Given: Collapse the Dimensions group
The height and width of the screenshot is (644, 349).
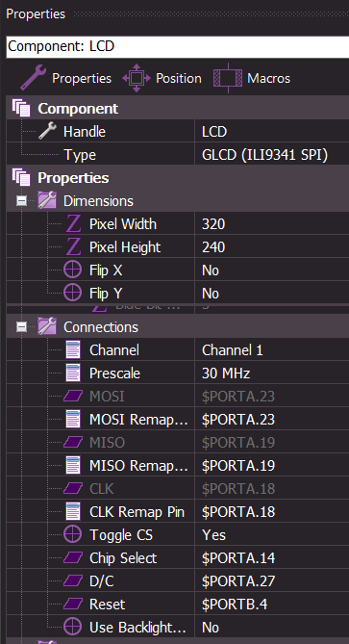Looking at the screenshot, I should click(x=21, y=201).
